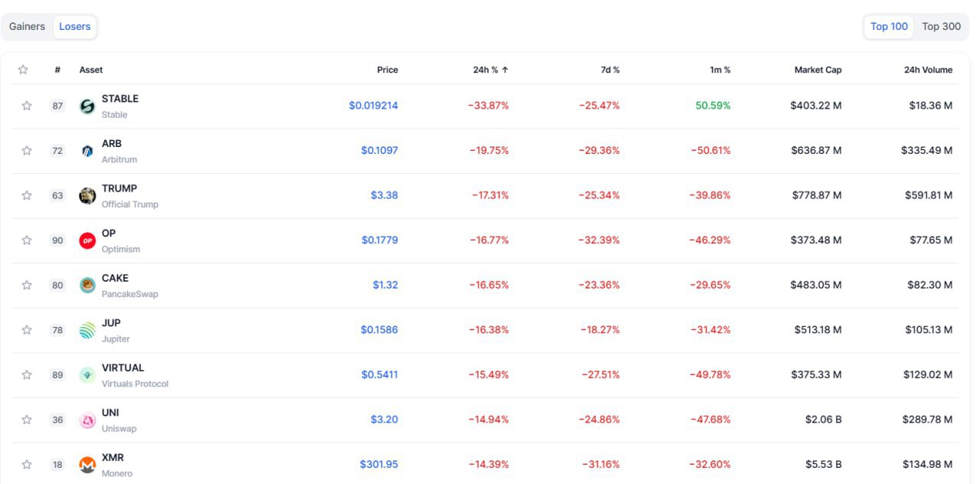Click the Stable coin logo icon
This screenshot has height=484, width=980.
87,106
